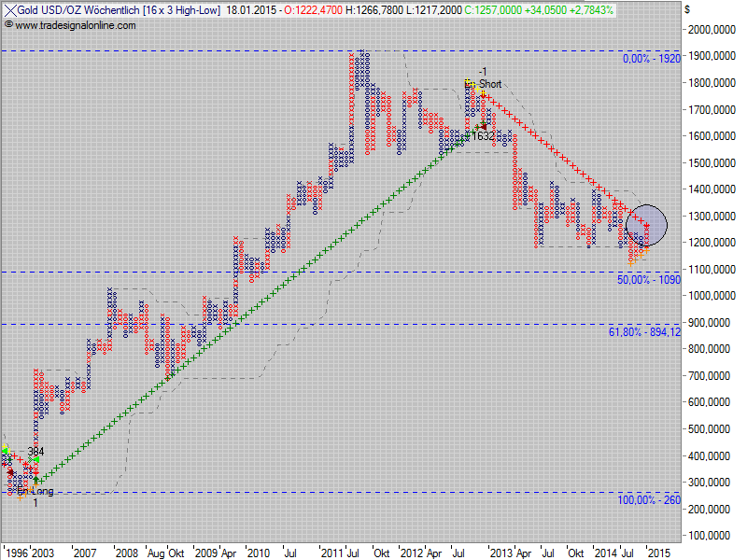Click the chart-type icon beside the Gold title
The width and height of the screenshot is (747, 560).
(x=8, y=9)
